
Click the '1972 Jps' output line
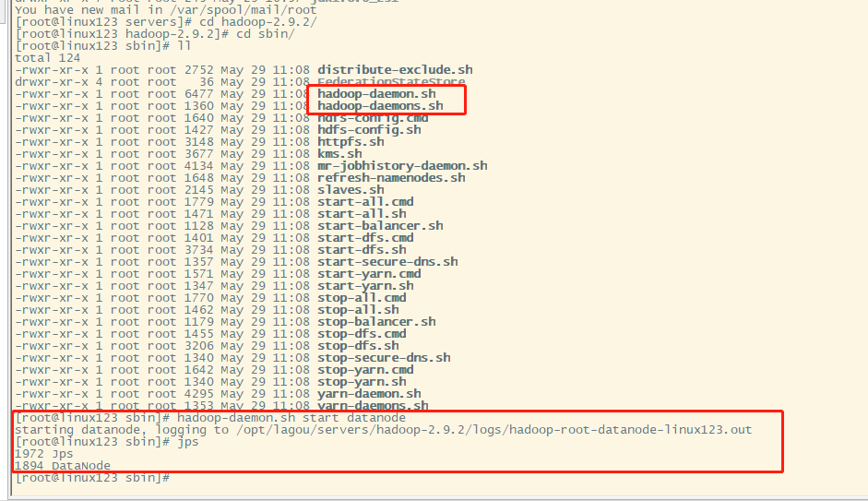tap(43, 453)
